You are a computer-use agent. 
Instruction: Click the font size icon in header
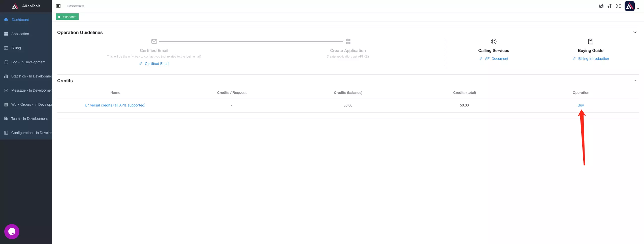point(610,6)
